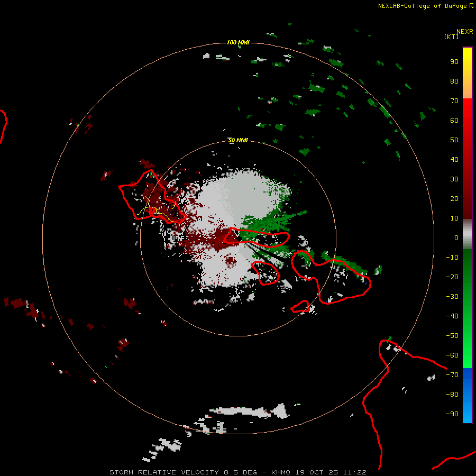Click the "30" value on velocity scale
This screenshot has height=476, width=476.
pos(454,179)
